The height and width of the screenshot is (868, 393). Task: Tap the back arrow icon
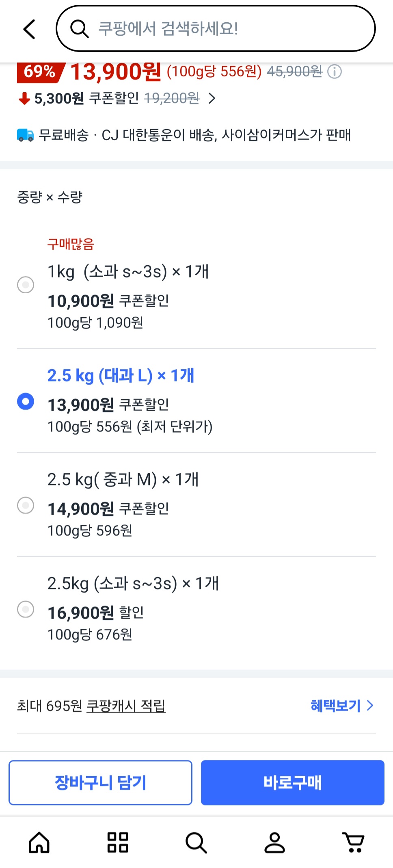[29, 29]
